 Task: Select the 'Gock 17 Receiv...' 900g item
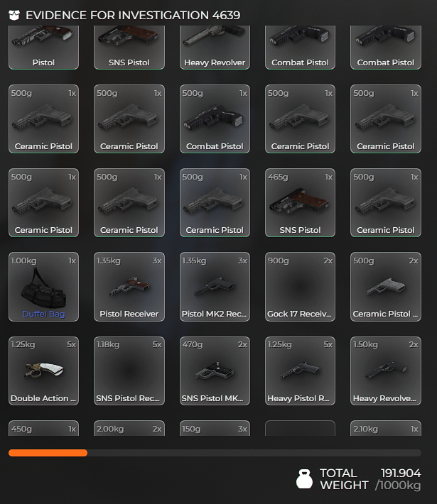(x=300, y=287)
